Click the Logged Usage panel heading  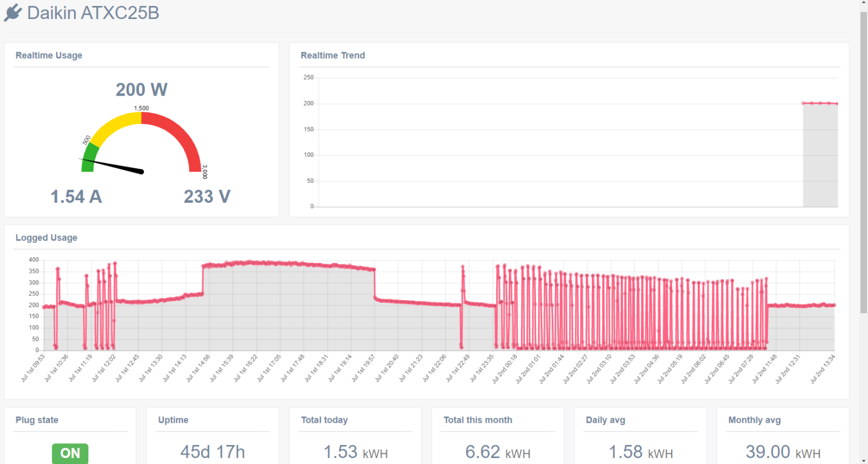tap(46, 238)
